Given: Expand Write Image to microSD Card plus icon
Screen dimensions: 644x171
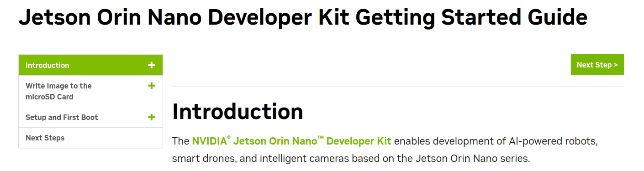Looking at the screenshot, I should click(152, 86).
